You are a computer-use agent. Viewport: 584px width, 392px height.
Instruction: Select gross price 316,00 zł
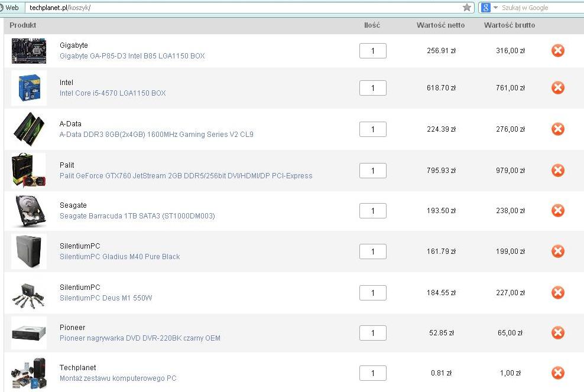click(x=510, y=51)
